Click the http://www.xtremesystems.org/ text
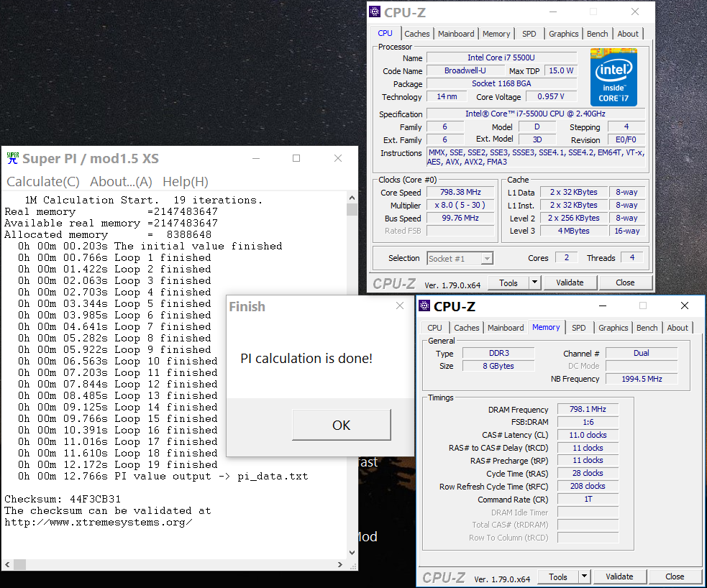The image size is (707, 588). pos(99,523)
